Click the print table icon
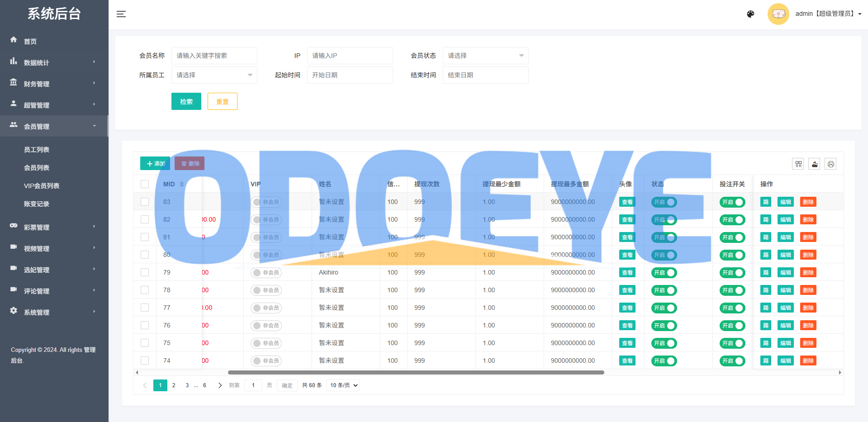Viewport: 868px width, 422px height. [x=831, y=164]
